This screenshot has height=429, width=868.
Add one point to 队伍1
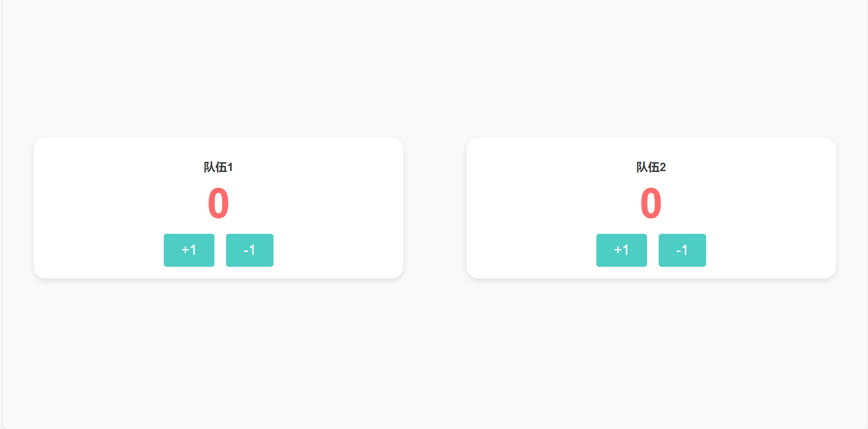point(189,250)
